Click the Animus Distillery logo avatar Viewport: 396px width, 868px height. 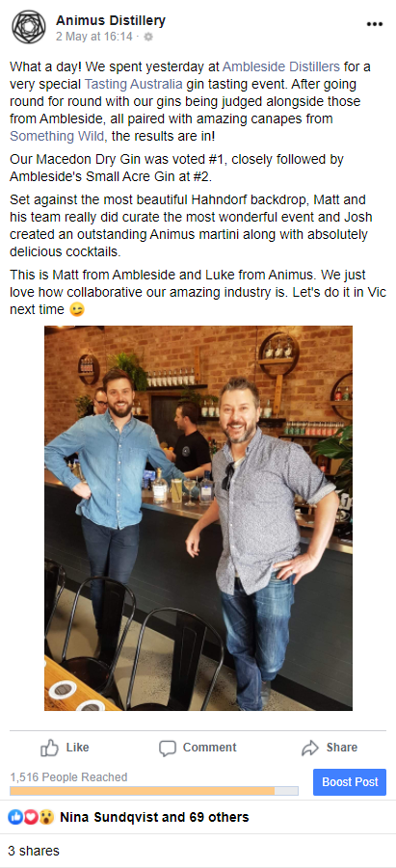point(29,27)
